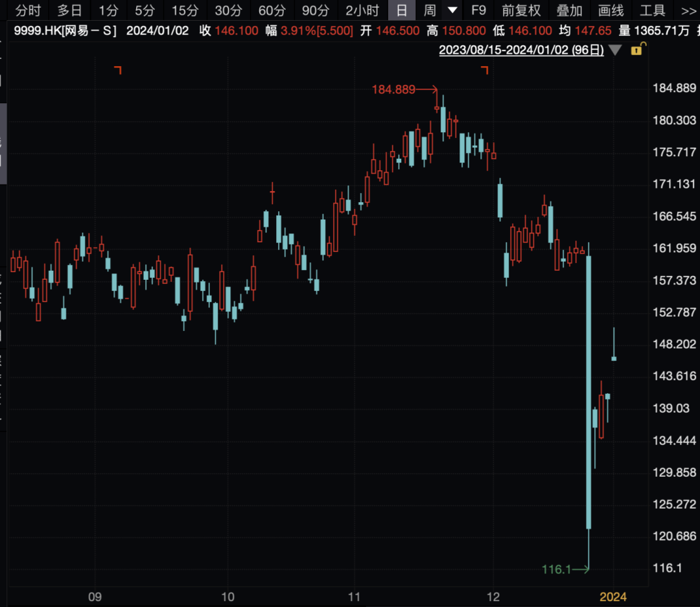The image size is (700, 607).
Task: Switch to the 分时 intraday view
Action: tap(28, 10)
